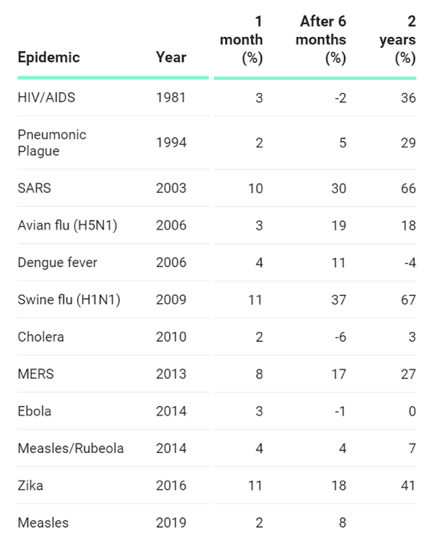Click the Year column header
The image size is (424, 535).
point(171,57)
